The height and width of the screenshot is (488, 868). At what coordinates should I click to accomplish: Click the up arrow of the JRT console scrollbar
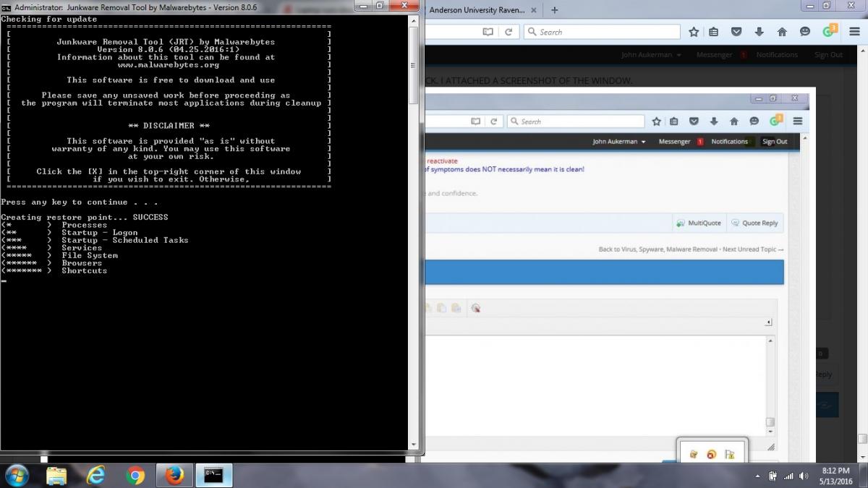tap(414, 21)
